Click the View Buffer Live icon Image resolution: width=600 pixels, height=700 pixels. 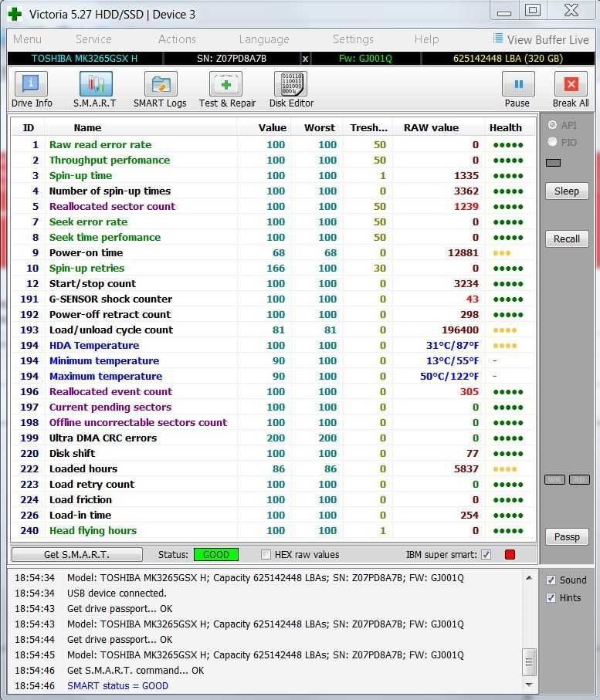pyautogui.click(x=498, y=39)
